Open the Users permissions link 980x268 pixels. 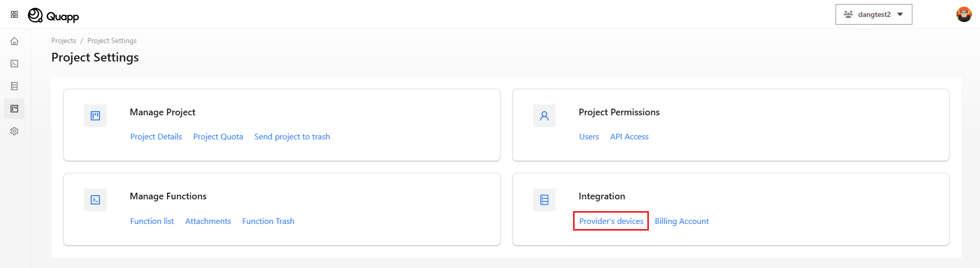point(589,137)
